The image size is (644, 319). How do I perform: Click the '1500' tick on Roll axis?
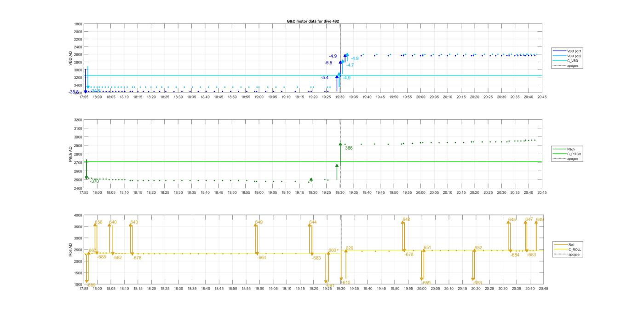point(78,273)
